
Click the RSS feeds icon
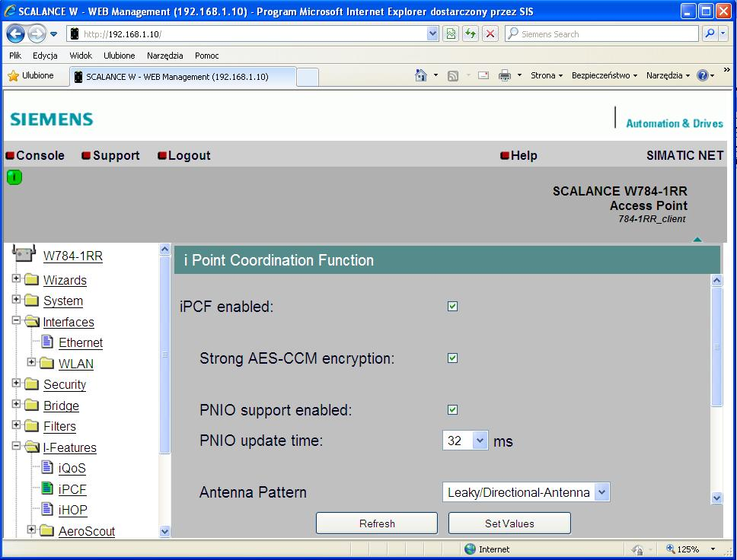point(453,75)
